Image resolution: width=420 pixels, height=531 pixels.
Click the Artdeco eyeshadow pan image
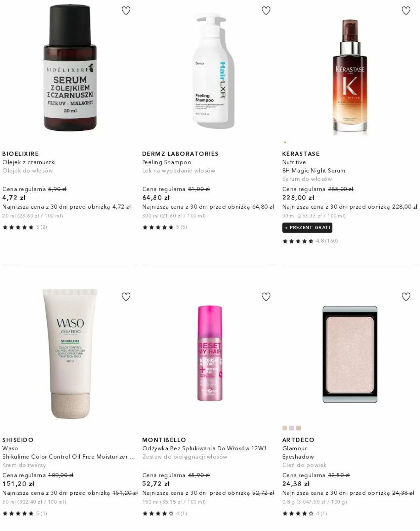350,355
